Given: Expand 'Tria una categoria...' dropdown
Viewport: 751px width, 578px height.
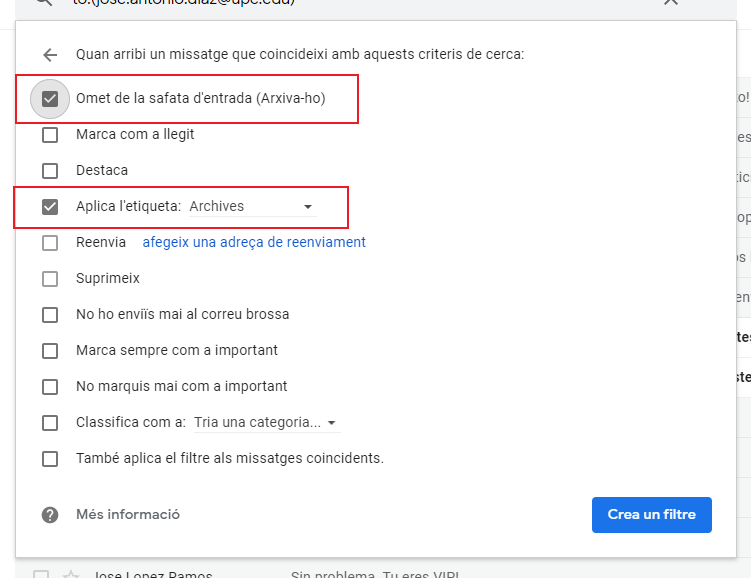Looking at the screenshot, I should [x=266, y=423].
